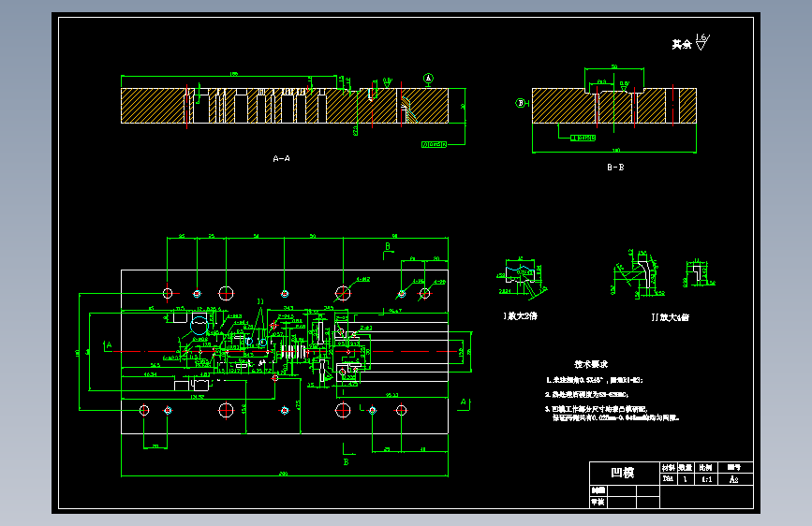Click the 材料 header cell
812x526 pixels.
(x=668, y=467)
